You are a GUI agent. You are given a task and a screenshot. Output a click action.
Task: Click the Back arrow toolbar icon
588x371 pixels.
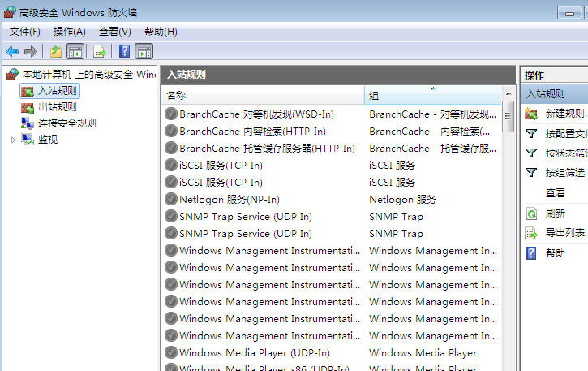(12, 51)
